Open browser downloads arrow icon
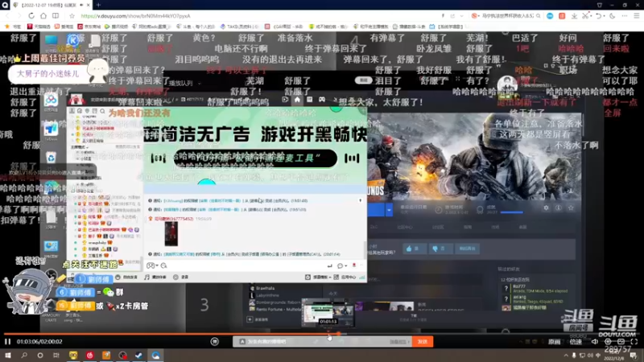The height and width of the screenshot is (362, 644). tap(574, 15)
